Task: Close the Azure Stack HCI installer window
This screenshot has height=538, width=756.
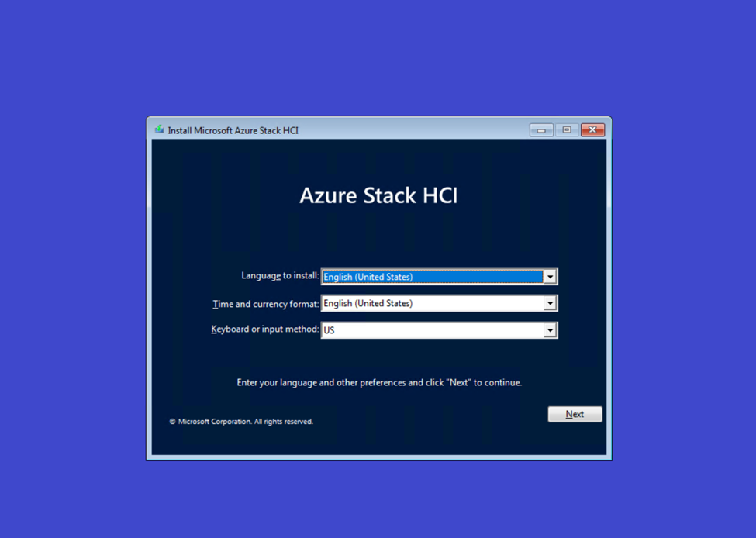Action: click(x=592, y=129)
